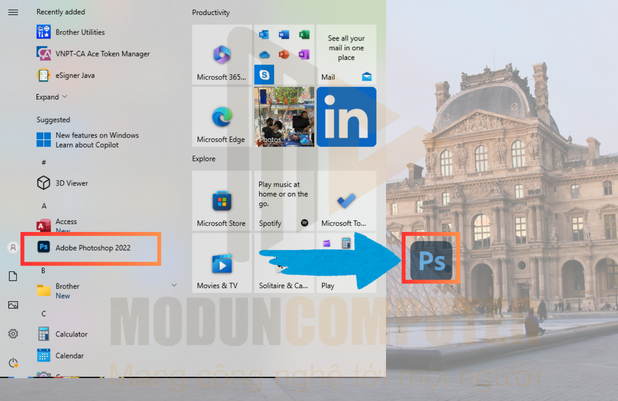Open the New features on Windows suggestion

[96, 140]
